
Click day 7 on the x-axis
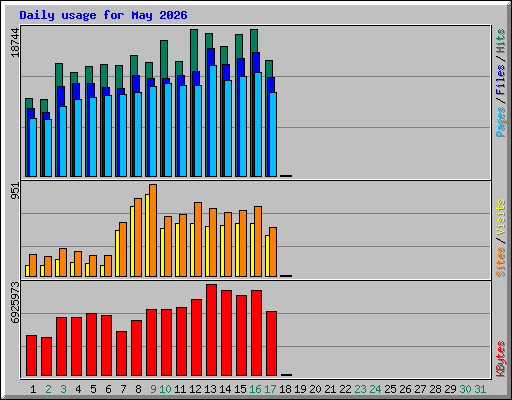coord(123,389)
